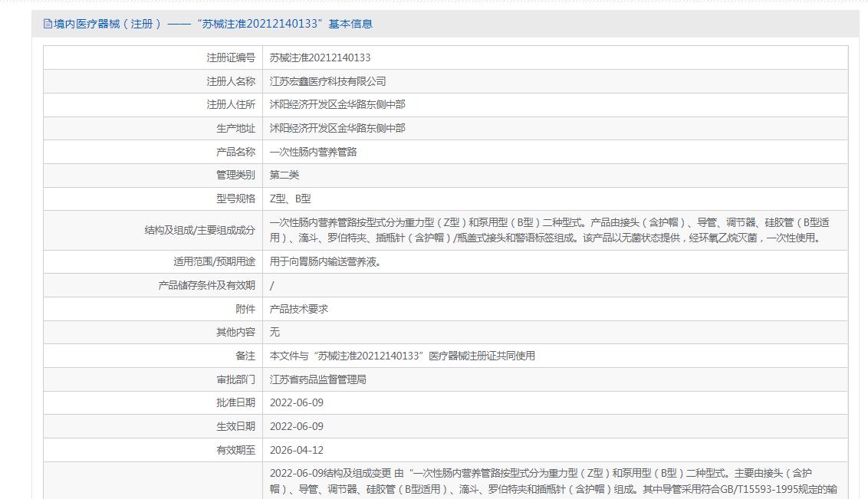Click management category value 第二类

click(x=284, y=176)
